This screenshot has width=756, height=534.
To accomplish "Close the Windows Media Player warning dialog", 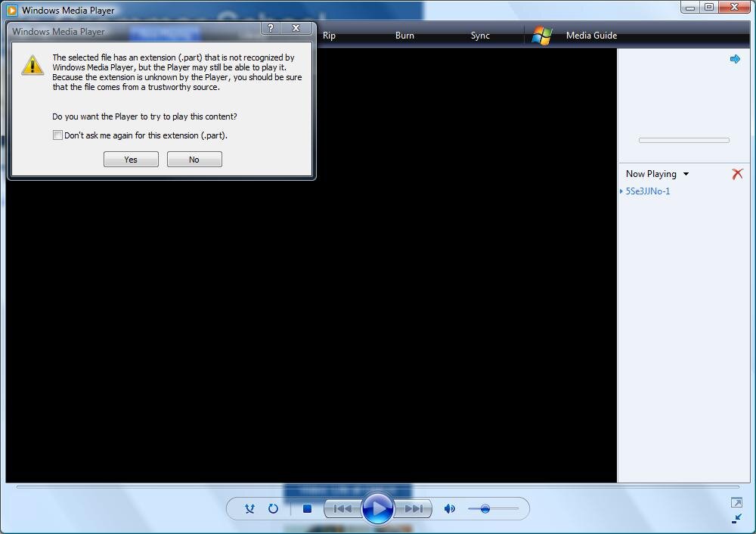I will coord(296,28).
